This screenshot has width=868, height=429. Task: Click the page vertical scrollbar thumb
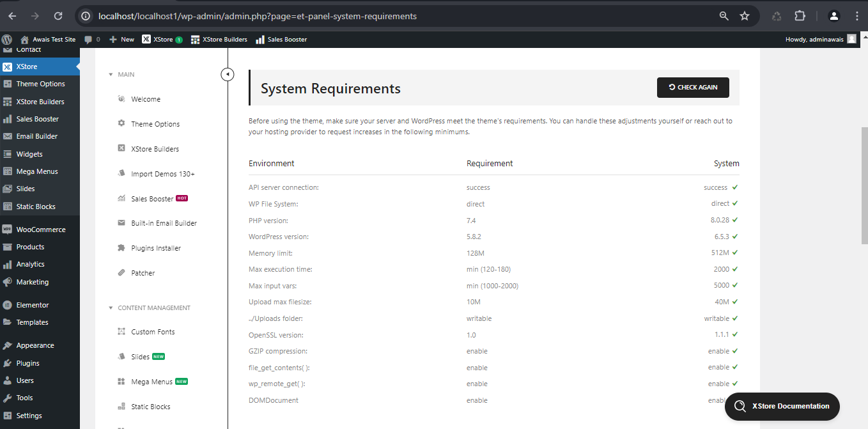coord(865,185)
